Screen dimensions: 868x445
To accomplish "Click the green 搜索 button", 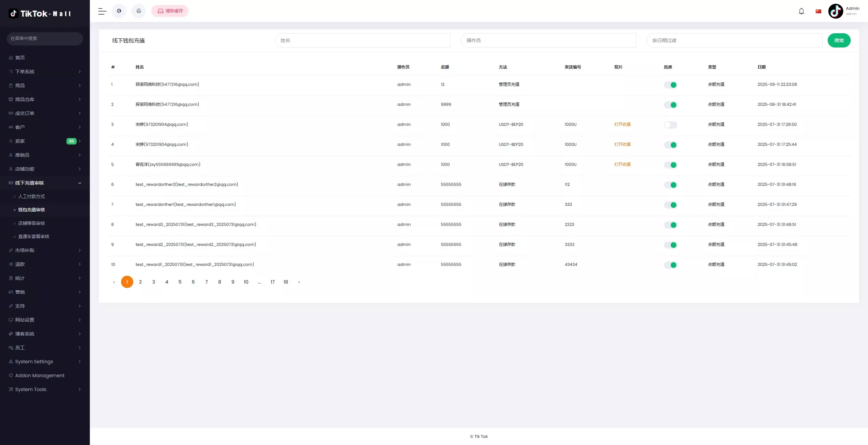I will pos(839,40).
